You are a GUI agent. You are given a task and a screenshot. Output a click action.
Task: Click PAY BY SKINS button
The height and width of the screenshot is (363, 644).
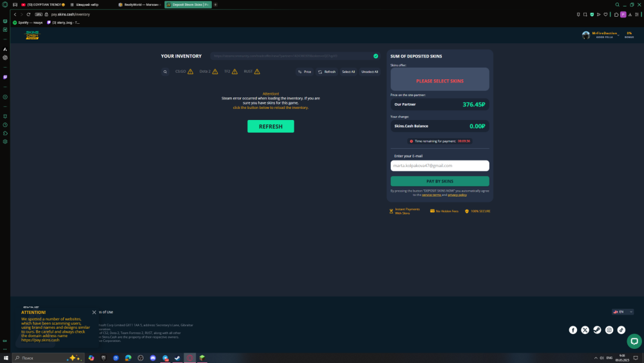click(x=439, y=181)
